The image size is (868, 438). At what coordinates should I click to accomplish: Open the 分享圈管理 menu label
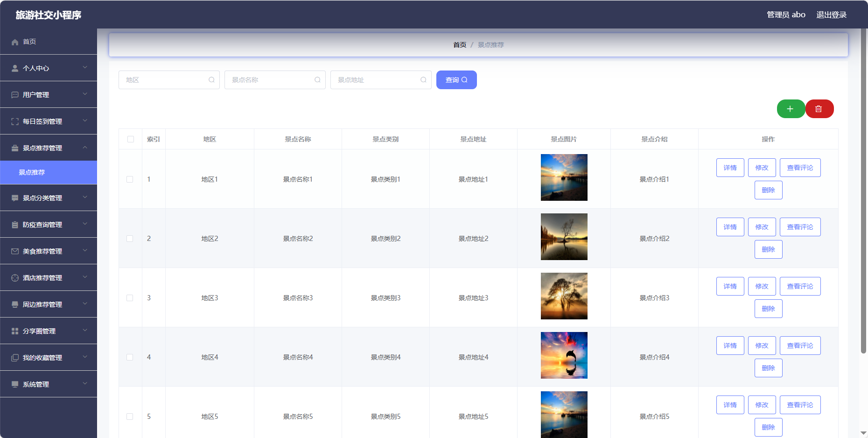(x=39, y=332)
